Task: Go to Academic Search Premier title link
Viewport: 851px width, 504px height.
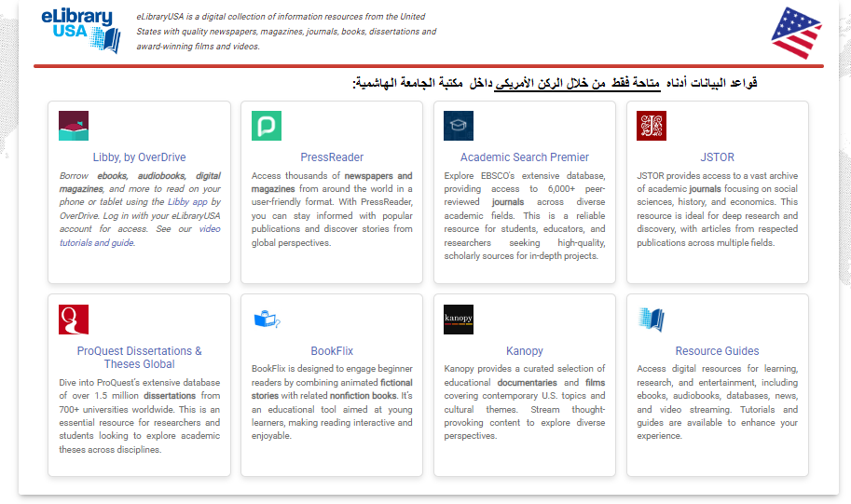Action: (x=525, y=157)
